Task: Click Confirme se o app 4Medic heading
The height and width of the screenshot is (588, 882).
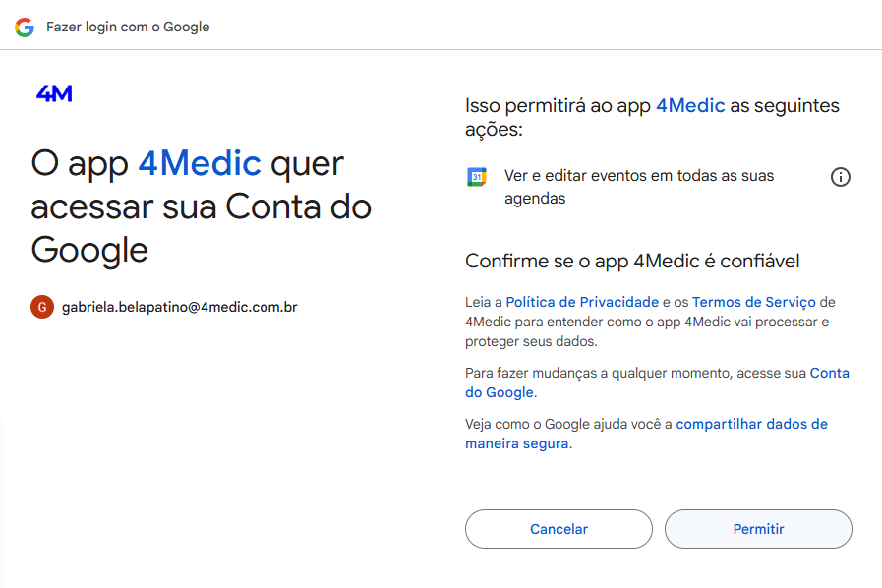Action: point(632,262)
